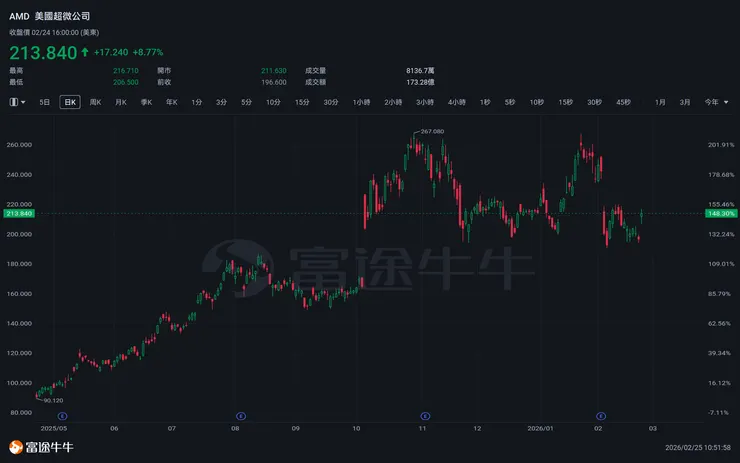The height and width of the screenshot is (463, 740).
Task: Switch to the 2小時 interval
Action: coord(393,102)
